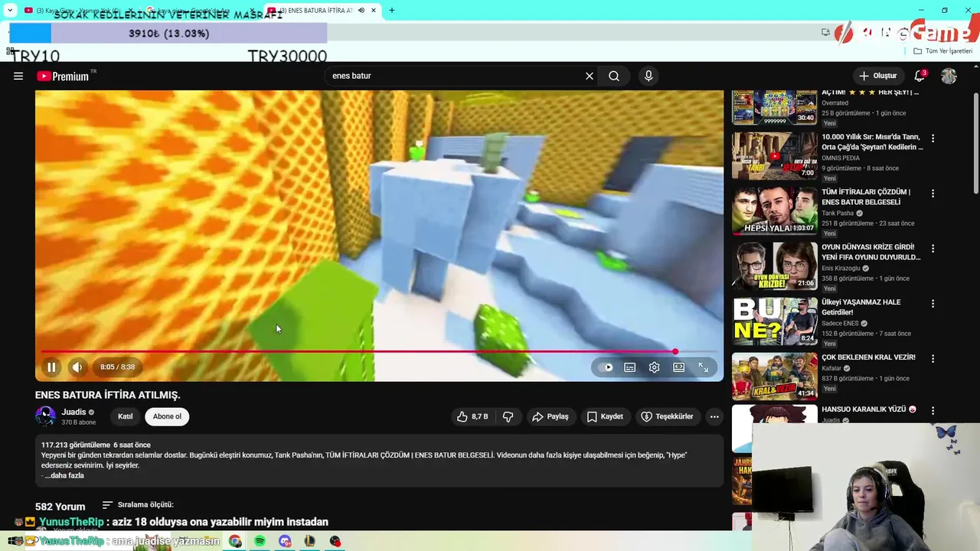Share the video via Paylaş

pyautogui.click(x=550, y=416)
